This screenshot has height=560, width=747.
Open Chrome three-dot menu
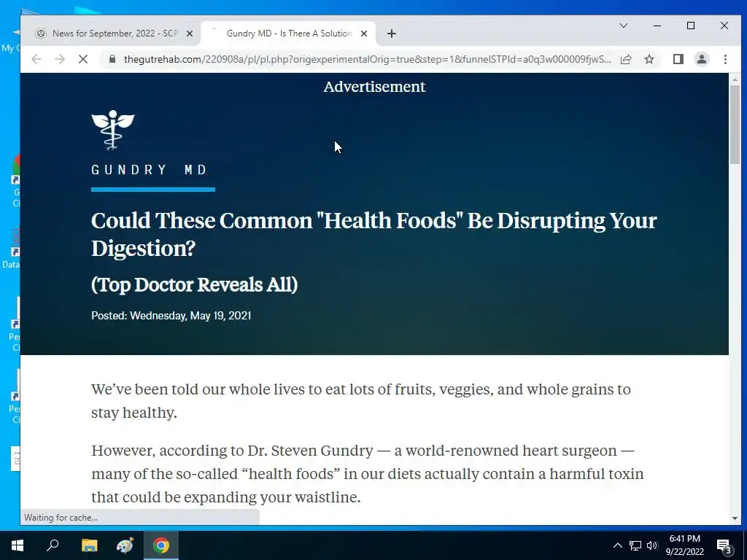coord(725,59)
